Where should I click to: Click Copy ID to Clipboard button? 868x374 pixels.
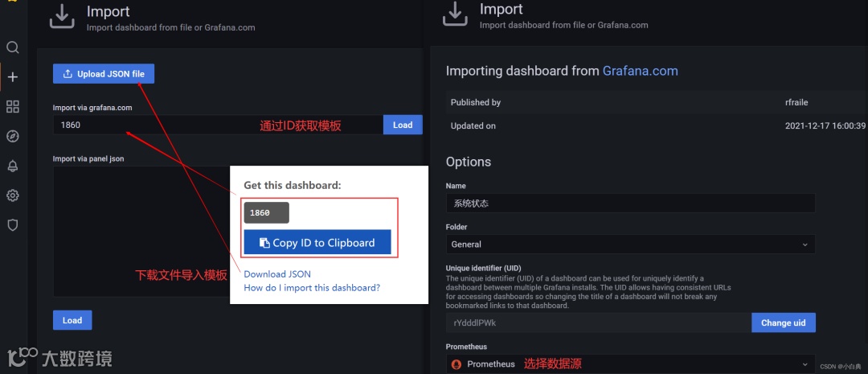[317, 243]
